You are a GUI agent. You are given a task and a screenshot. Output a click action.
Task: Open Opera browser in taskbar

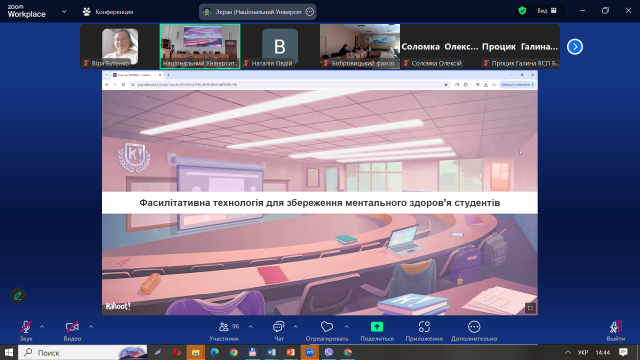[x=176, y=352]
